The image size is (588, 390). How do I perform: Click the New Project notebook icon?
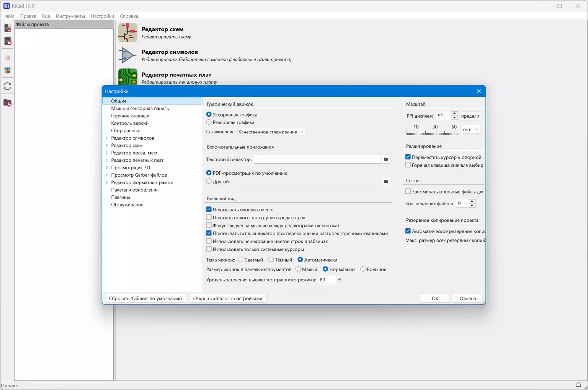pos(7,28)
